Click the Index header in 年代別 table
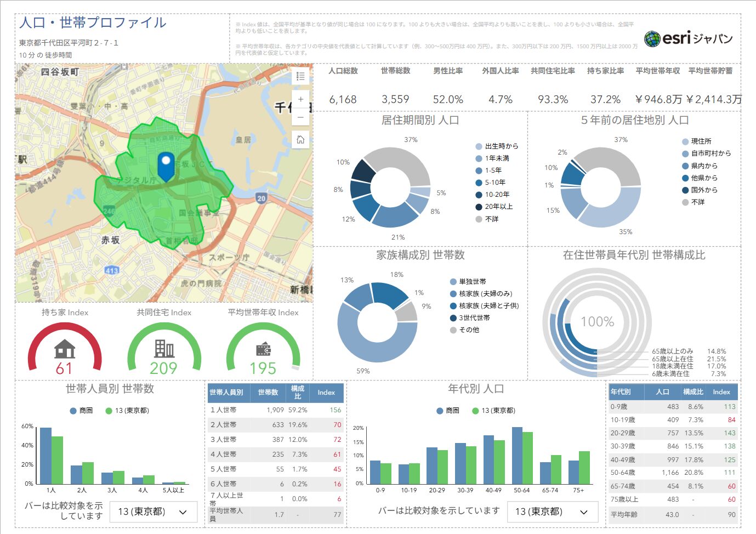Image resolution: width=756 pixels, height=534 pixels. (721, 392)
